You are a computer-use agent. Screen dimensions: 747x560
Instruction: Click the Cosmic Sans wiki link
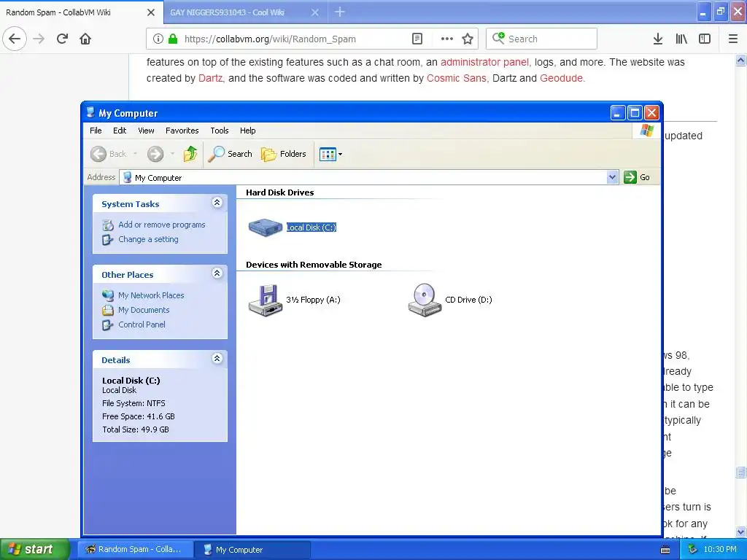click(457, 78)
